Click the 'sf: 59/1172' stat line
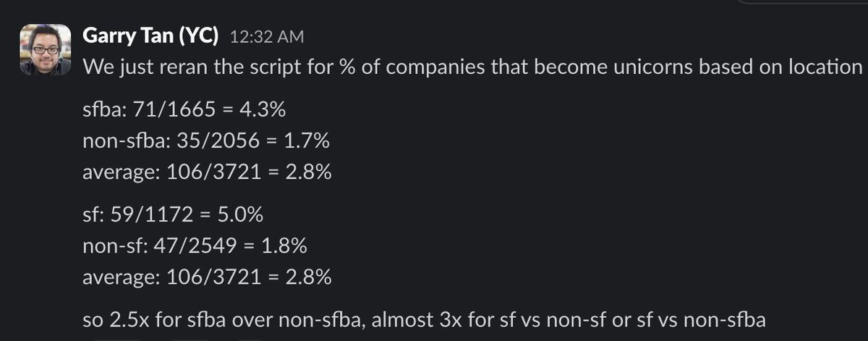Screen dimensions: 868x341 (138, 216)
